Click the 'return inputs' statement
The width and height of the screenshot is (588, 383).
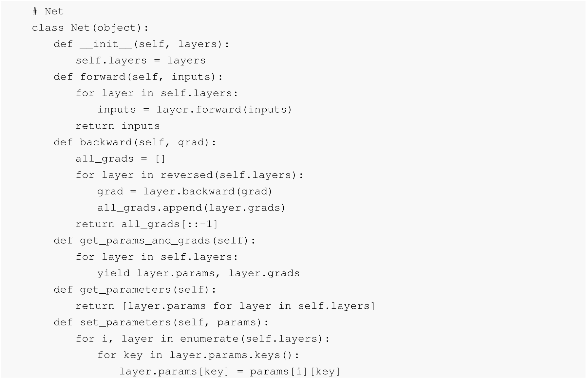click(118, 126)
